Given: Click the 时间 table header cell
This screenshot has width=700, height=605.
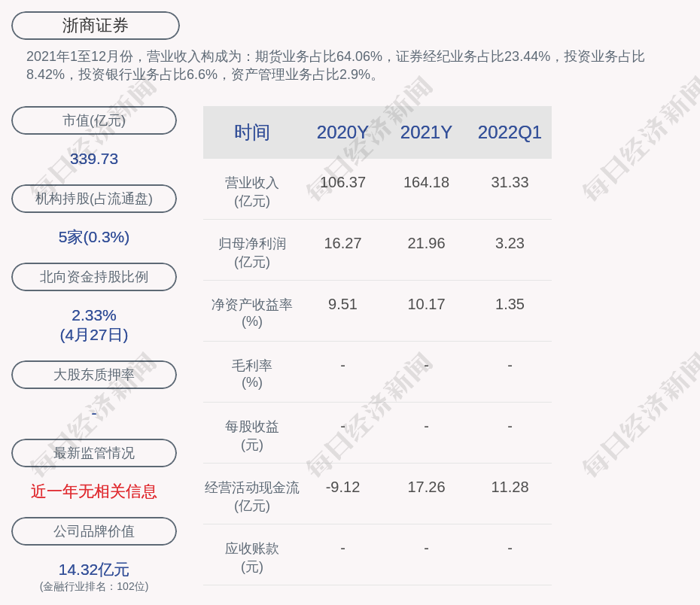Looking at the screenshot, I should pyautogui.click(x=252, y=132).
